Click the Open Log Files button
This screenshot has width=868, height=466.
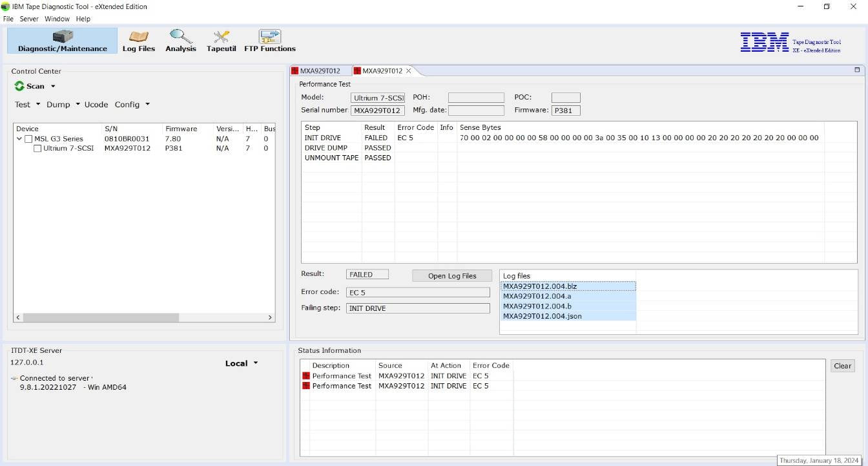click(452, 276)
